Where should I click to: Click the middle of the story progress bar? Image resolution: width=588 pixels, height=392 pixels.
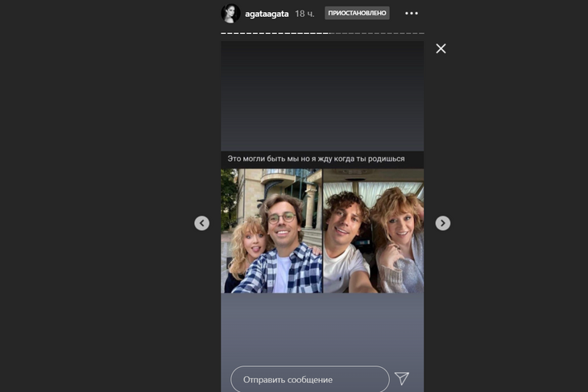pos(322,34)
